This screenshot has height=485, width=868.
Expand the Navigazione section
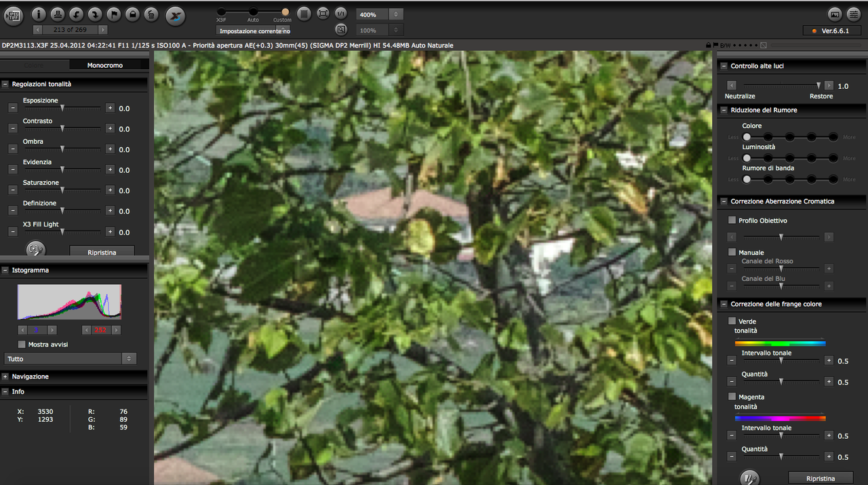[x=5, y=376]
